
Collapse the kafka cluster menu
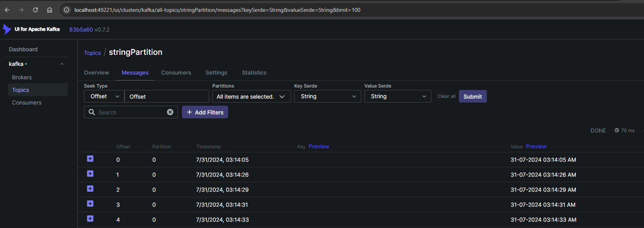(62, 64)
